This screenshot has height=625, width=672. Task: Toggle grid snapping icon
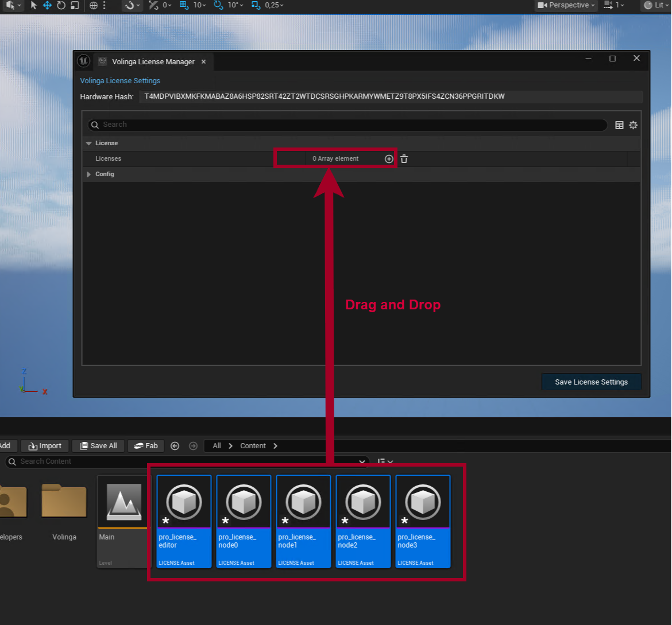tap(184, 5)
